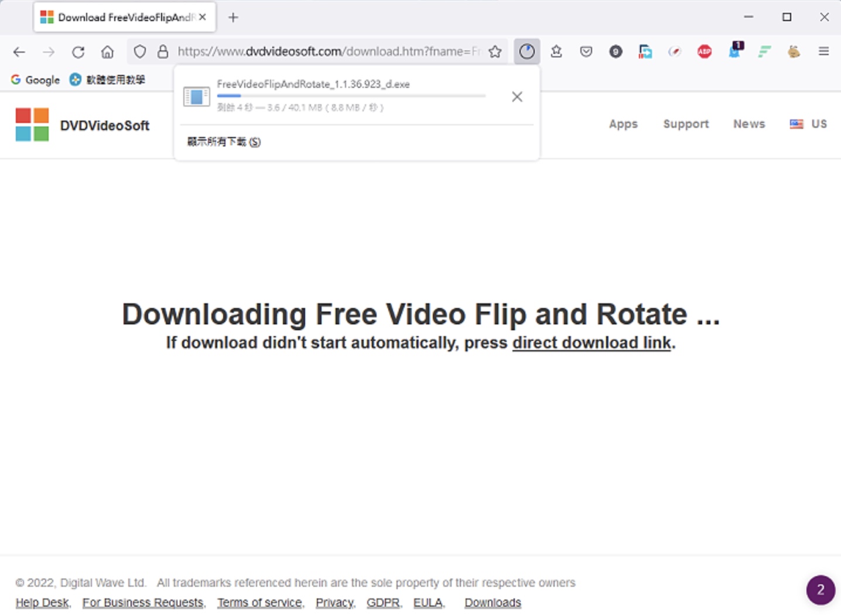The height and width of the screenshot is (616, 841).
Task: Click the FreeVideoFlipAndRotate_1.1.36.923_d.exe filename
Action: click(x=313, y=84)
